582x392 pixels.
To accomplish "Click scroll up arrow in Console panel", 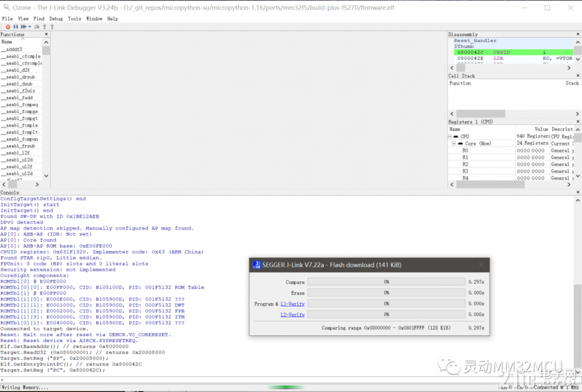I will [x=578, y=200].
